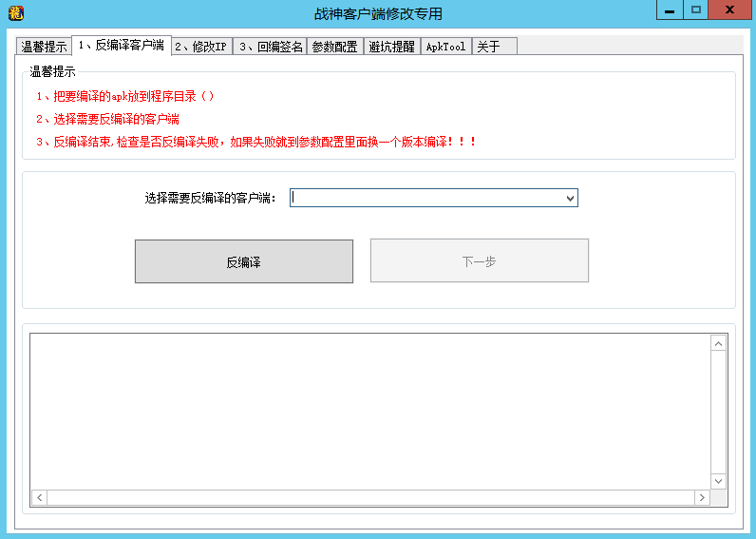The image size is (756, 539).
Task: Click the log's horizontal scrollbar track
Action: point(370,497)
